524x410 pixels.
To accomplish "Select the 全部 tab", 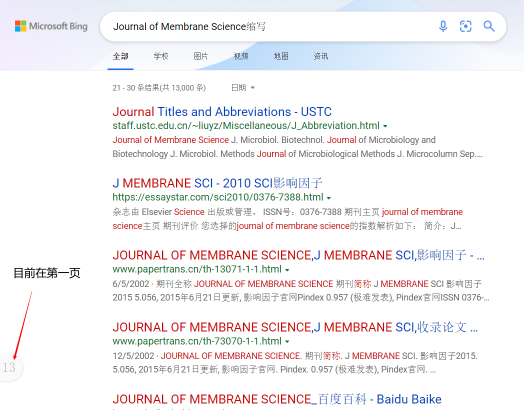I will tap(120, 56).
